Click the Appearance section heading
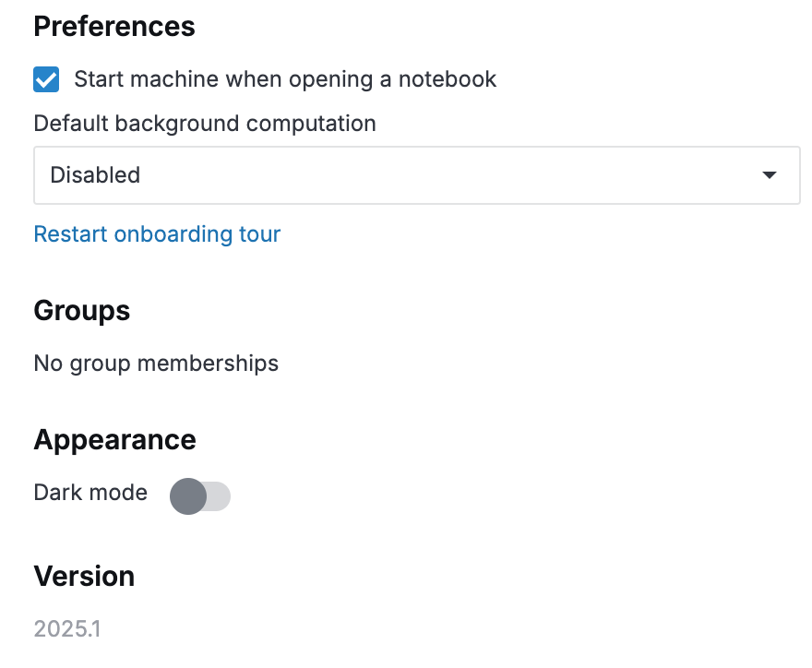Screen dimensions: 812x668 pyautogui.click(x=114, y=440)
